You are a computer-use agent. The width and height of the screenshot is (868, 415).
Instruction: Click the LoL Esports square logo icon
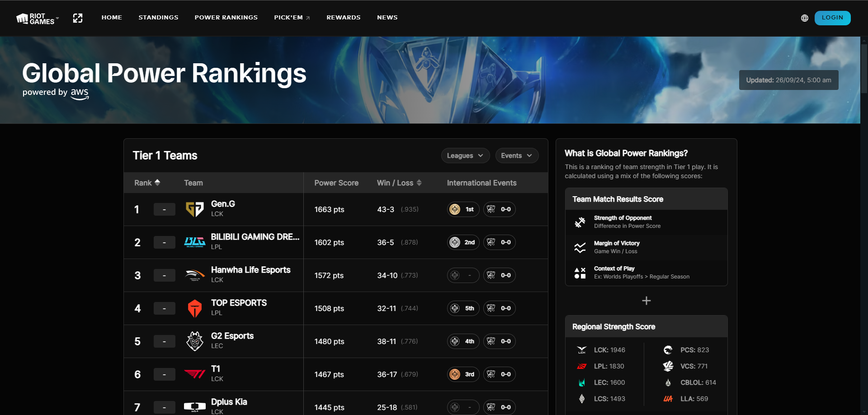(x=78, y=18)
